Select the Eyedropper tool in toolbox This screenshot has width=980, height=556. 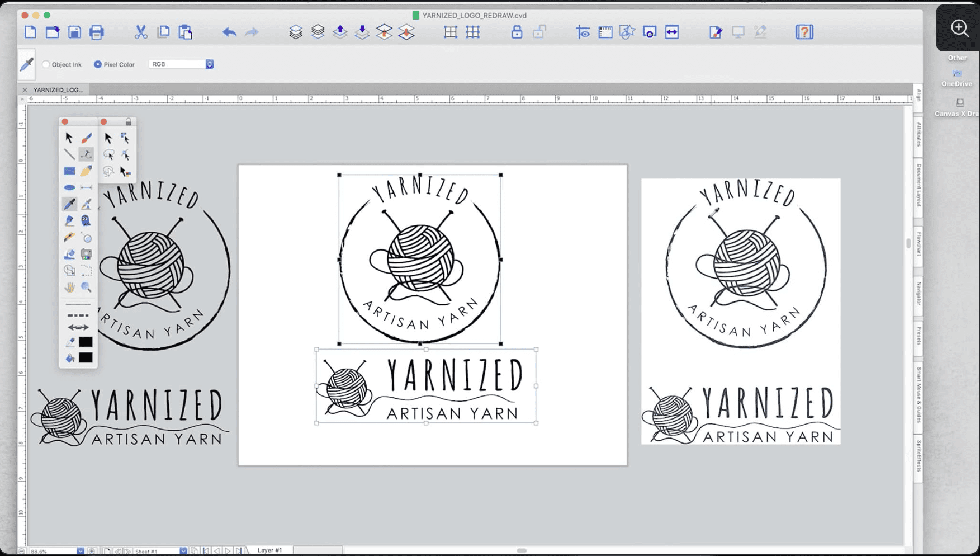pyautogui.click(x=69, y=204)
